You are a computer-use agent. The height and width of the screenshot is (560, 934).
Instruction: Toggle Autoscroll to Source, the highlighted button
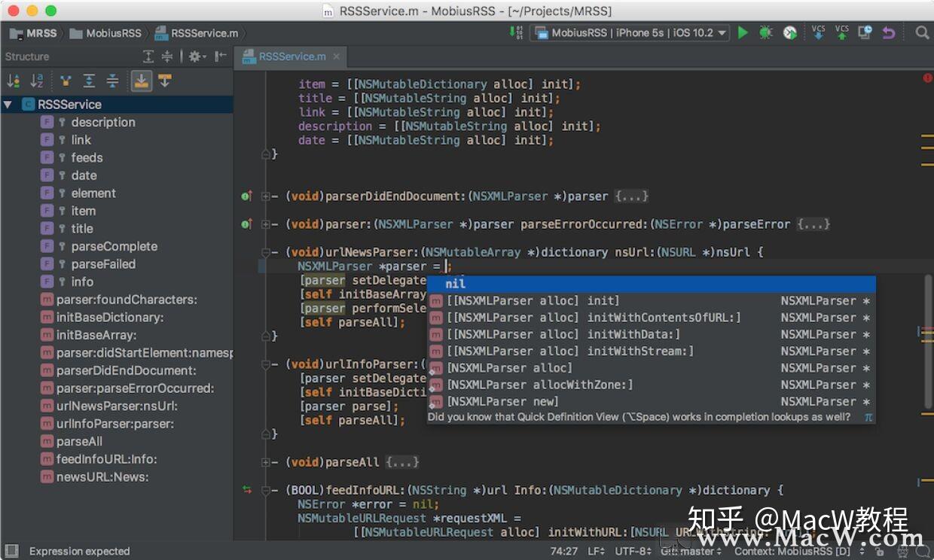[x=141, y=81]
